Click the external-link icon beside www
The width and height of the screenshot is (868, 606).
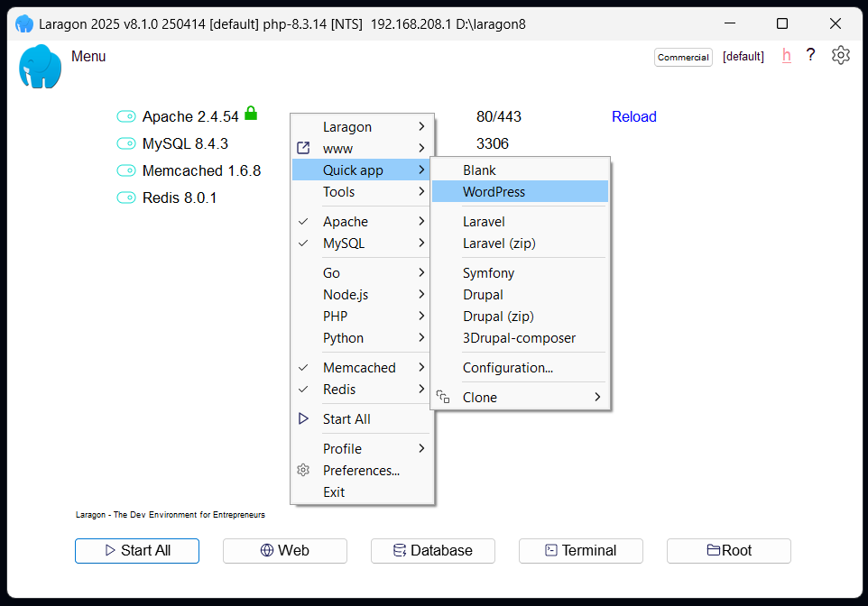click(x=303, y=148)
